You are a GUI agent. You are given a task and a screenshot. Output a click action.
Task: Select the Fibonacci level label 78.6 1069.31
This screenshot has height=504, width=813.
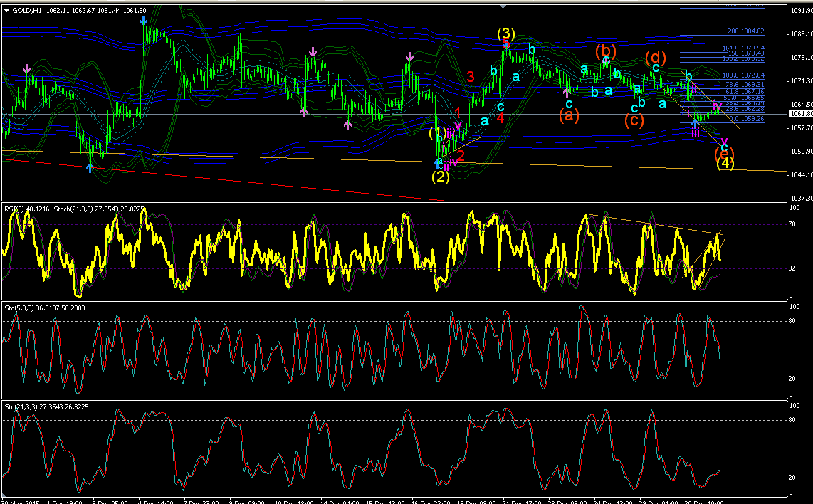(745, 84)
